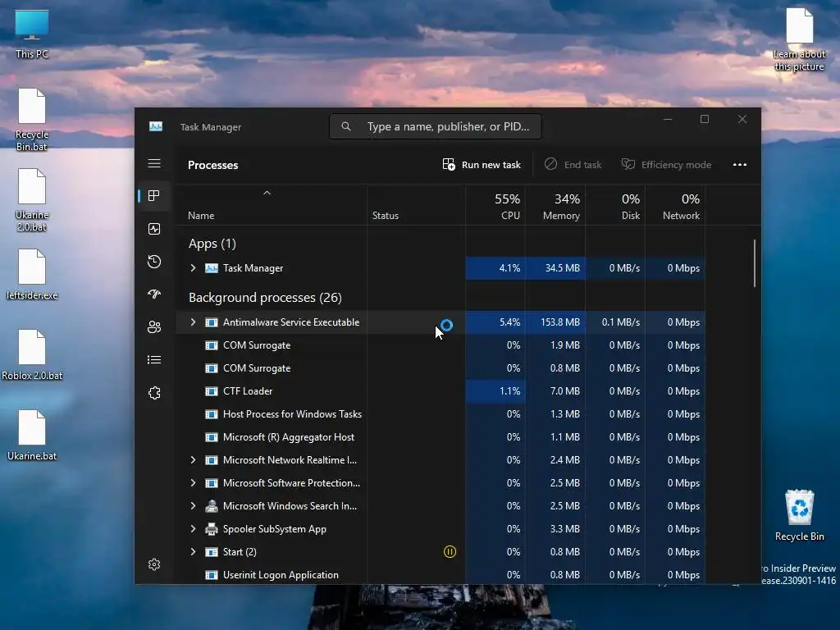The image size is (840, 630).
Task: Open the Services page icon in sidebar
Action: point(154,393)
